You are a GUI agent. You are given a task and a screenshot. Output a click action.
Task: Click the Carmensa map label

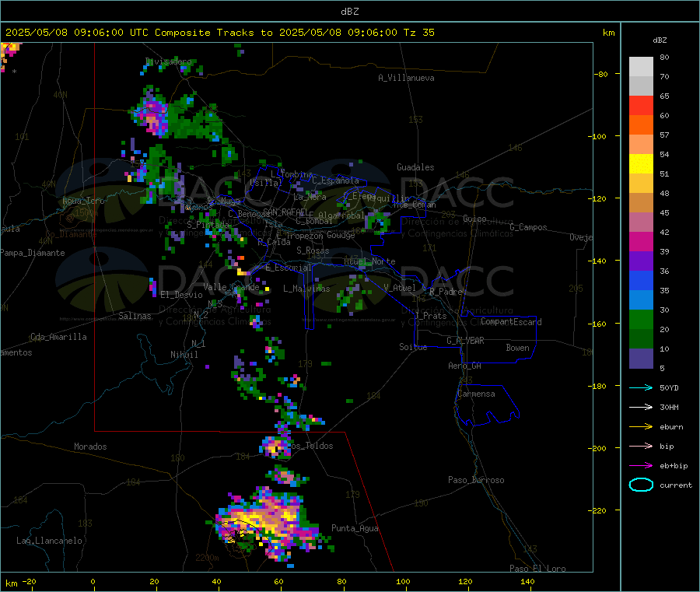point(476,394)
